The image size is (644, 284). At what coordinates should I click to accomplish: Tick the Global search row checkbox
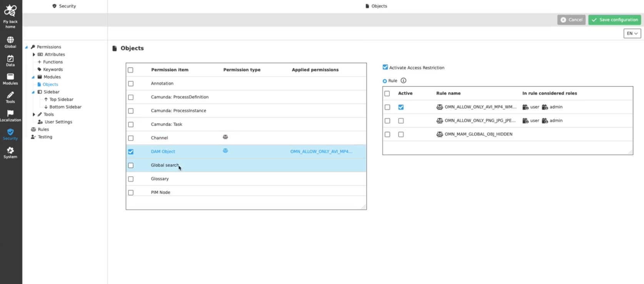[x=131, y=165]
